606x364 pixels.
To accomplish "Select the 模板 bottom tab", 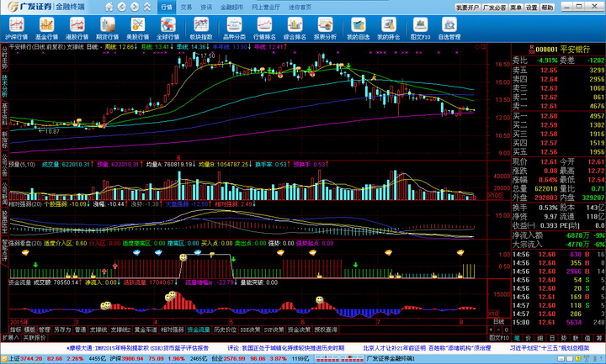I will click(x=29, y=330).
